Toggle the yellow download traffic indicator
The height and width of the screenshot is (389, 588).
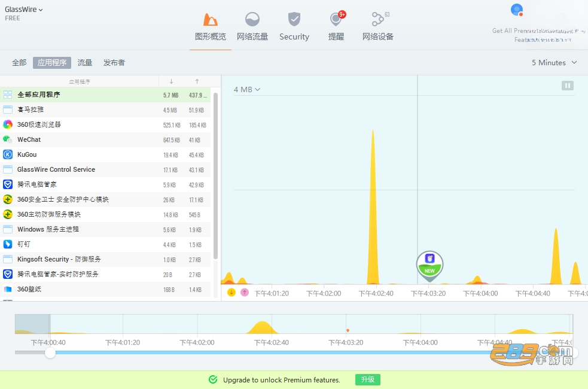coord(231,292)
